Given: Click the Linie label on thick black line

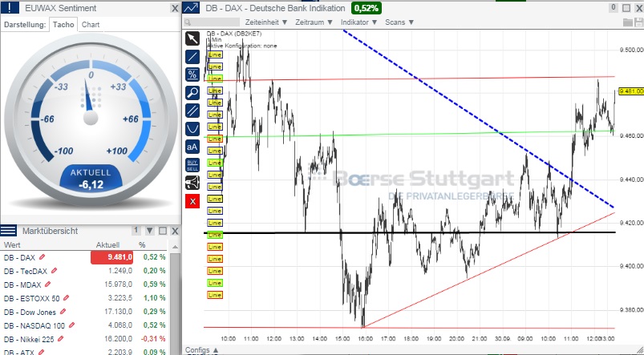Looking at the screenshot, I should click(x=215, y=235).
